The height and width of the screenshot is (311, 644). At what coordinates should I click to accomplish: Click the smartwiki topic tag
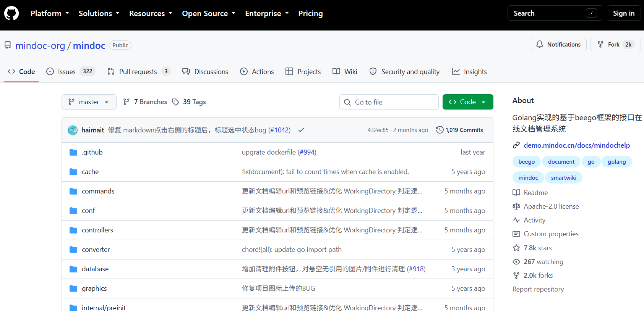coord(564,178)
